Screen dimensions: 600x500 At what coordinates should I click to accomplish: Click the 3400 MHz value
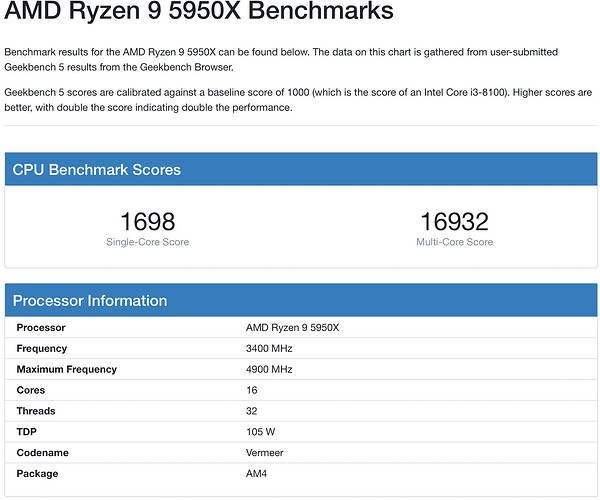269,349
